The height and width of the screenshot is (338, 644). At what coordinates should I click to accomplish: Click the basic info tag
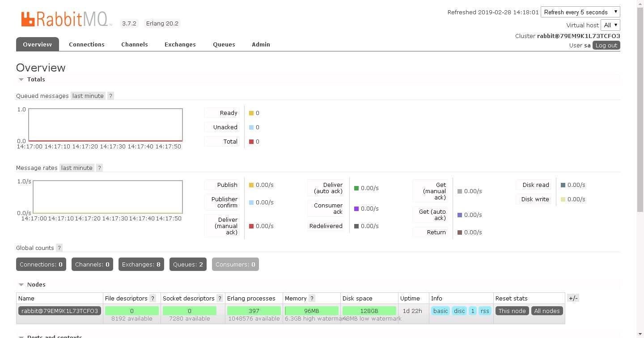coord(441,311)
